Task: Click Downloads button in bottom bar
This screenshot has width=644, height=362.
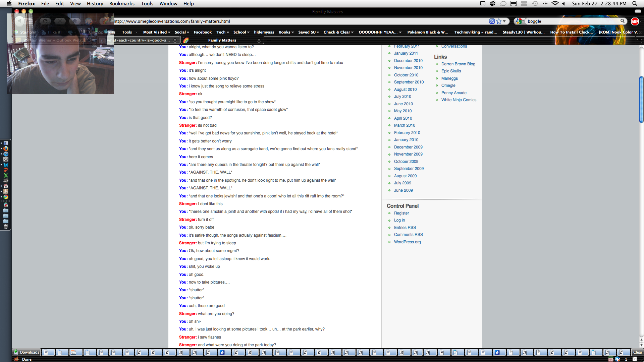Action: point(26,352)
